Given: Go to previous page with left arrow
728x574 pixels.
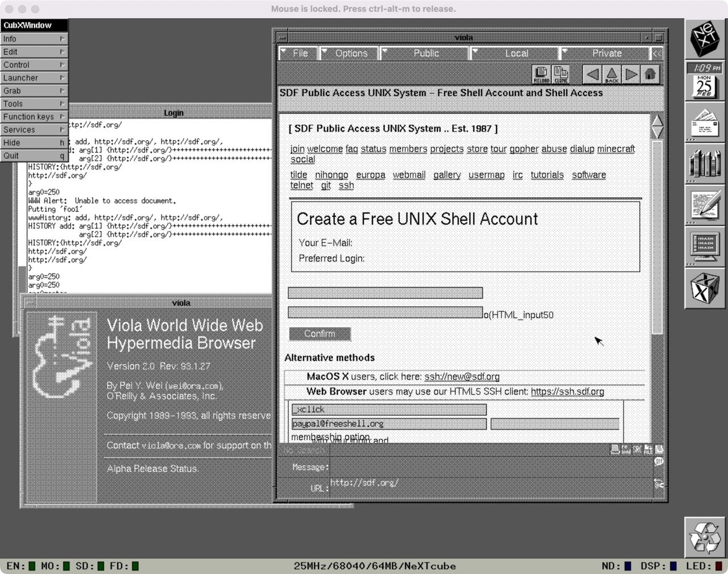Looking at the screenshot, I should (x=592, y=74).
